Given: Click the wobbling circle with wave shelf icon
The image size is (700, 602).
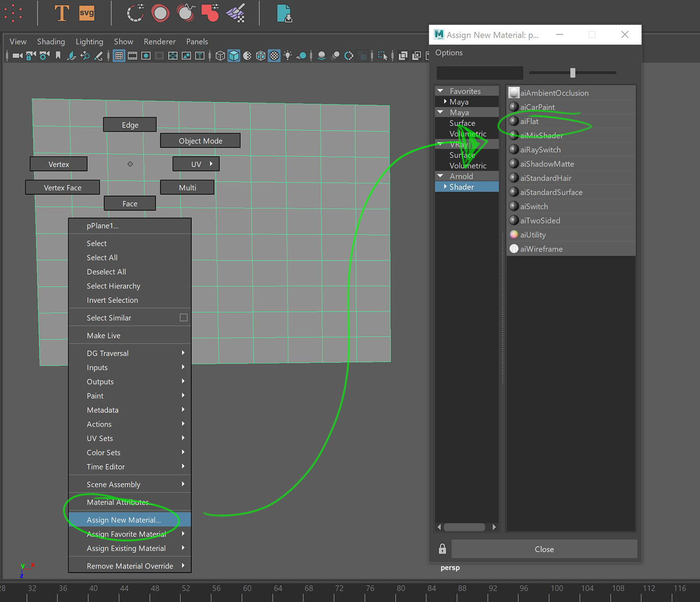Looking at the screenshot, I should (x=186, y=13).
